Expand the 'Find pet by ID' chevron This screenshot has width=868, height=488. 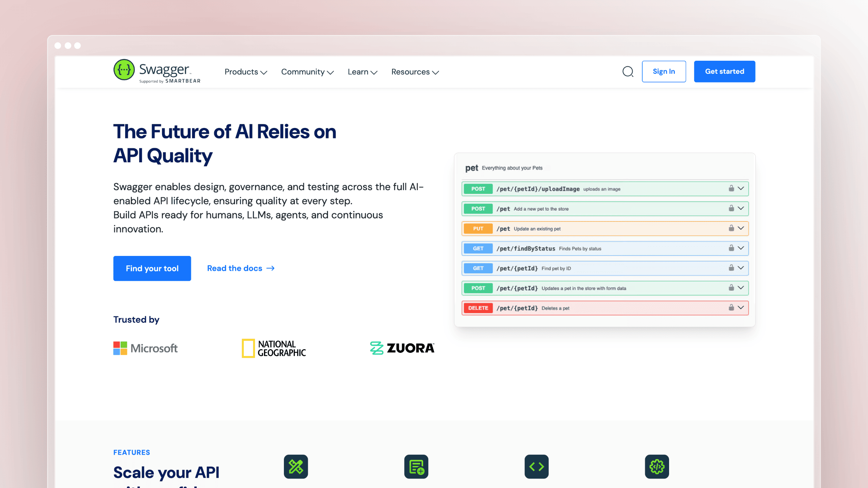[741, 268]
